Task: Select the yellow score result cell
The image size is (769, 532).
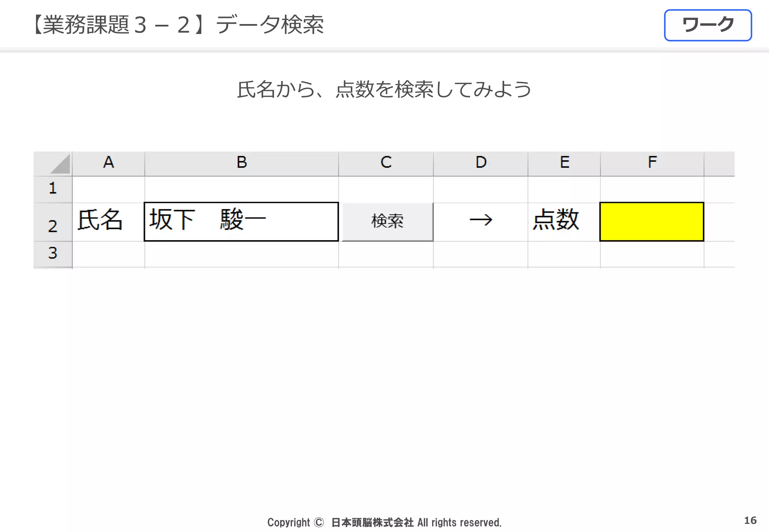Action: (652, 222)
